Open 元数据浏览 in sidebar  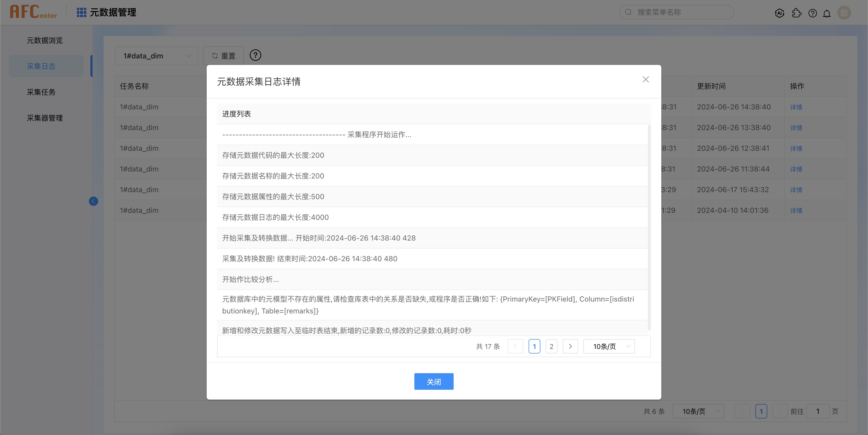(x=45, y=40)
